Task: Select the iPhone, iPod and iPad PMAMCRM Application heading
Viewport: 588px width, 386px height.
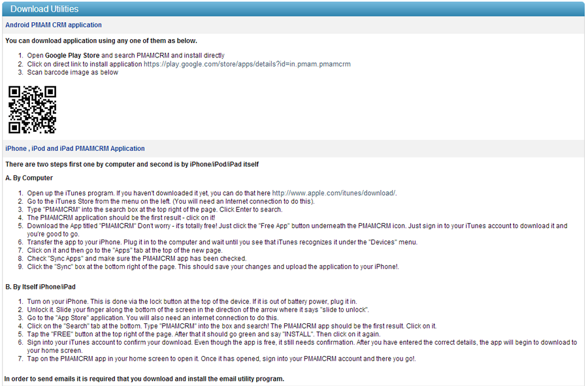Action: pyautogui.click(x=75, y=148)
